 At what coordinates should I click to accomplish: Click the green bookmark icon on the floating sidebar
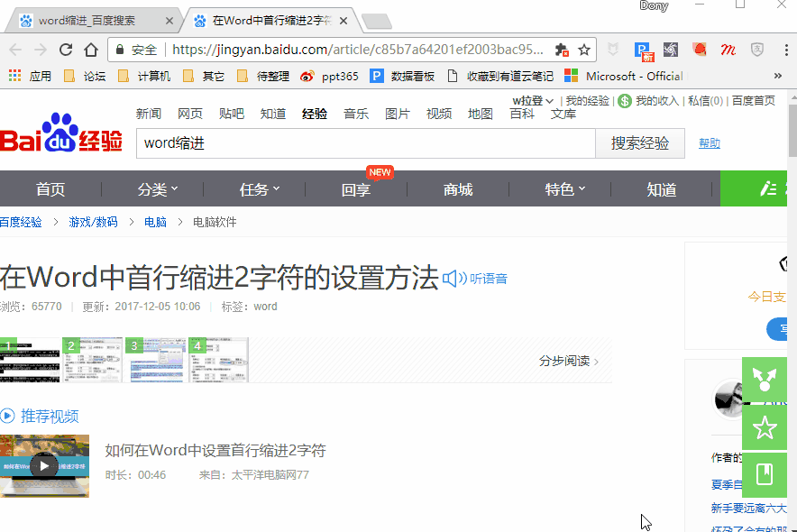pyautogui.click(x=765, y=474)
